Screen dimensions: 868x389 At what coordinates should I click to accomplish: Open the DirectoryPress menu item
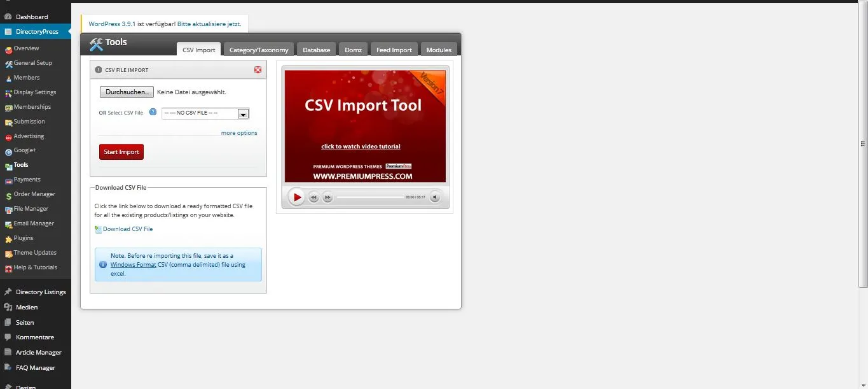pos(36,31)
